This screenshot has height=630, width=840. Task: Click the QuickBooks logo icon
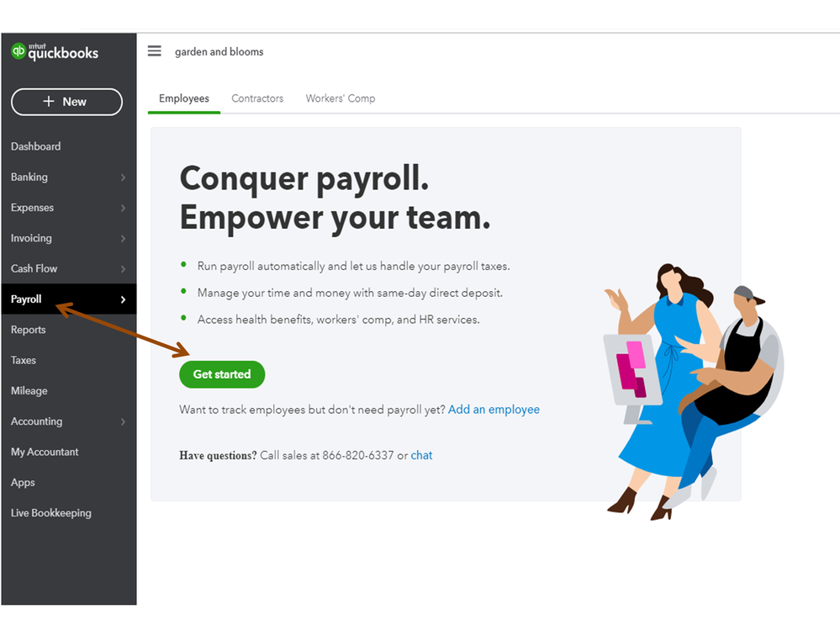[x=18, y=51]
